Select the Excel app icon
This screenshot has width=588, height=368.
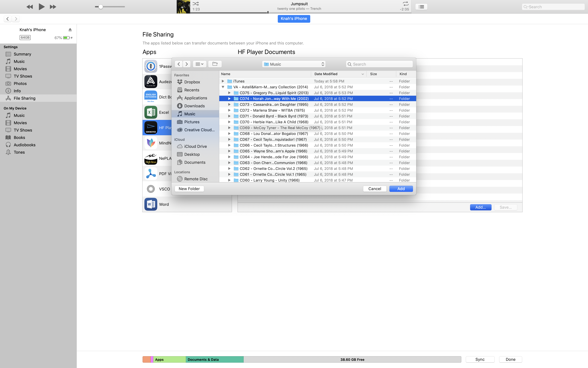(x=151, y=112)
